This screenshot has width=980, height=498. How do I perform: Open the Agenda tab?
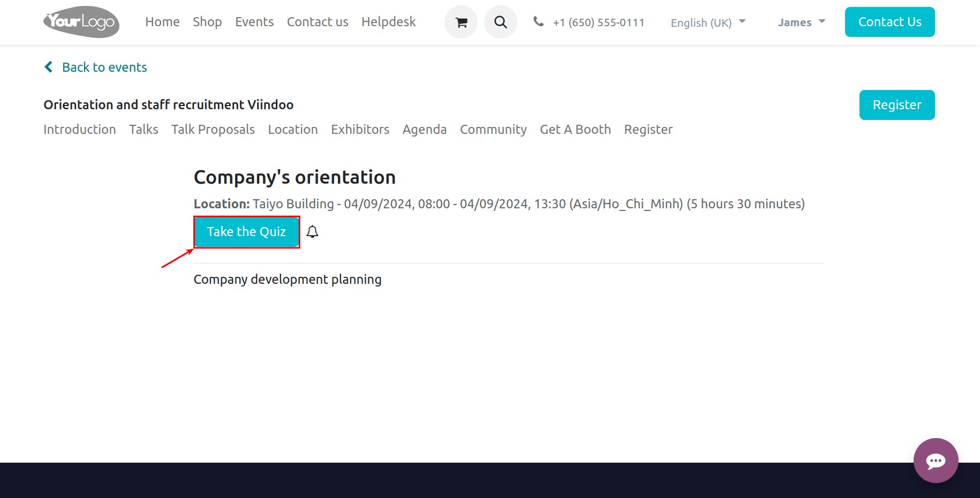(425, 130)
